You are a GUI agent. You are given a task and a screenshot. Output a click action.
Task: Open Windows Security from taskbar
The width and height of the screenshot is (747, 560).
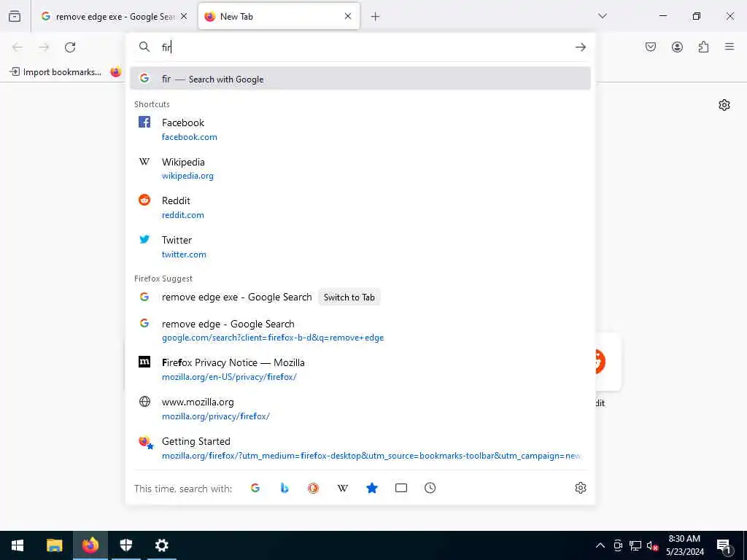125,545
